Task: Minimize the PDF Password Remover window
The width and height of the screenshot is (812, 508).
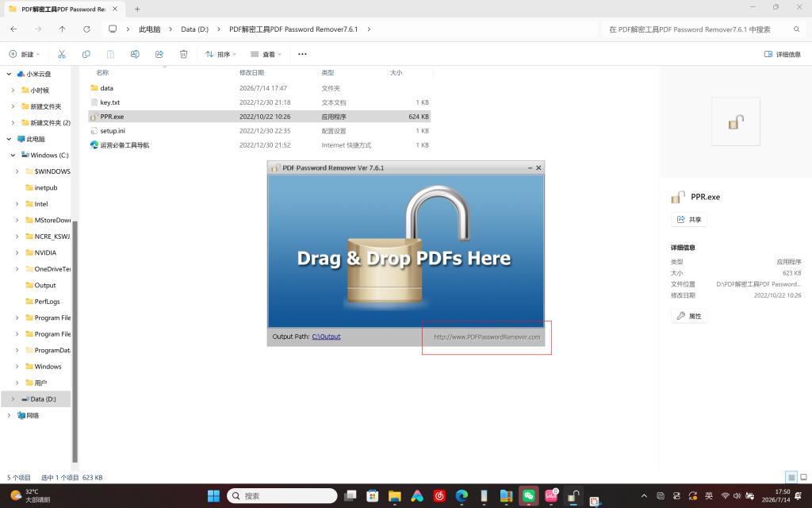Action: pyautogui.click(x=530, y=168)
